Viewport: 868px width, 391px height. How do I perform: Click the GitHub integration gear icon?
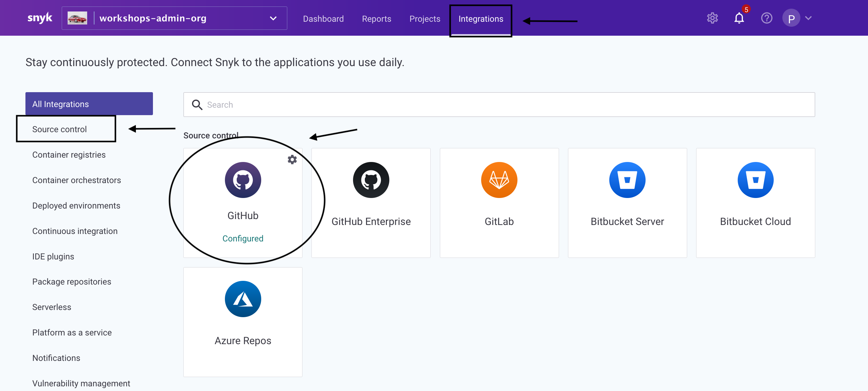(292, 160)
